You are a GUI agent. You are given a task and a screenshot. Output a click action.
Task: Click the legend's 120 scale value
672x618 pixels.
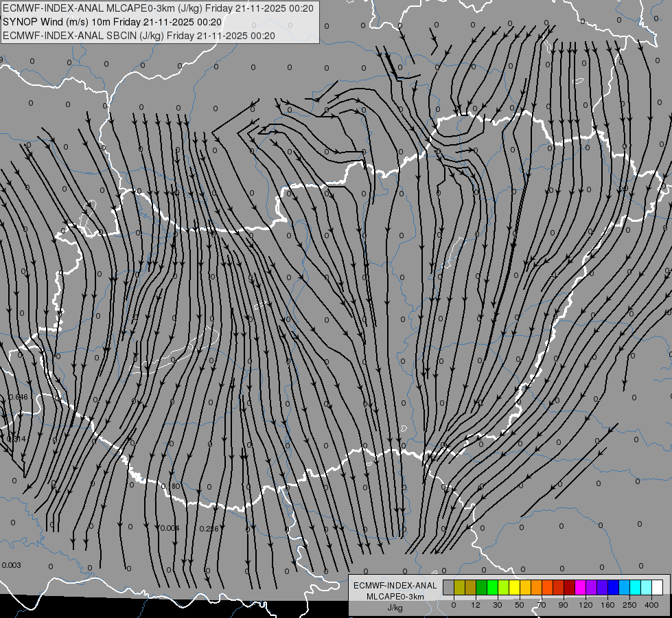click(586, 605)
